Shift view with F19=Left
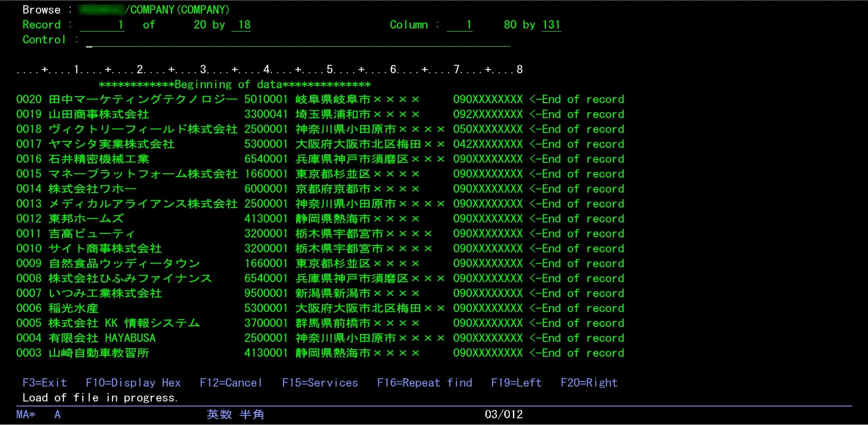 517,382
